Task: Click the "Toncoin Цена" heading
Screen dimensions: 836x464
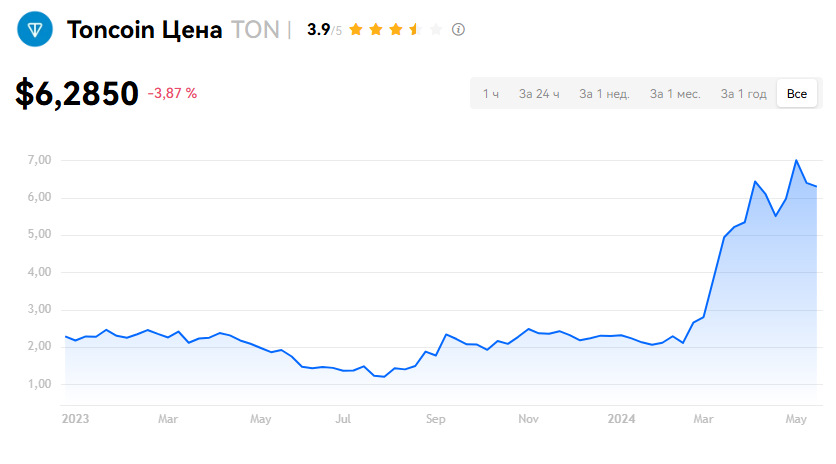Action: 145,30
